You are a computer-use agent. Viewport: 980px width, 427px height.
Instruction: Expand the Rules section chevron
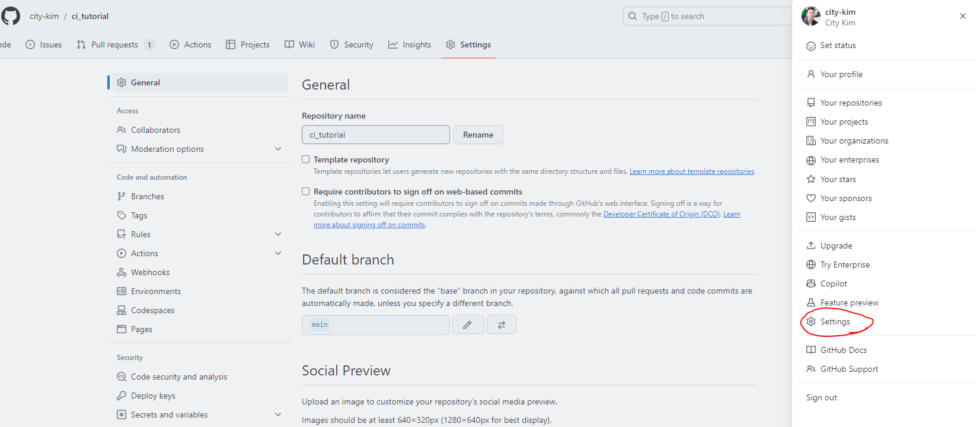pos(278,234)
